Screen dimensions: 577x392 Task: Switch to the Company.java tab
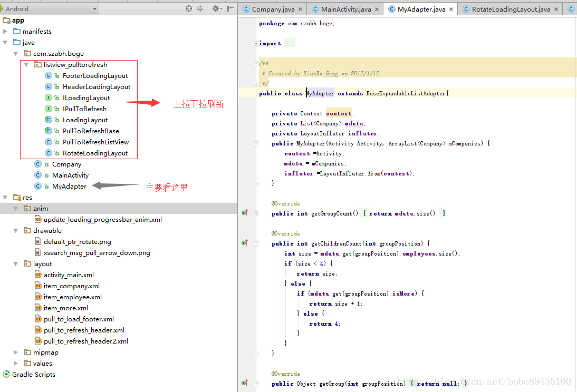pyautogui.click(x=273, y=9)
